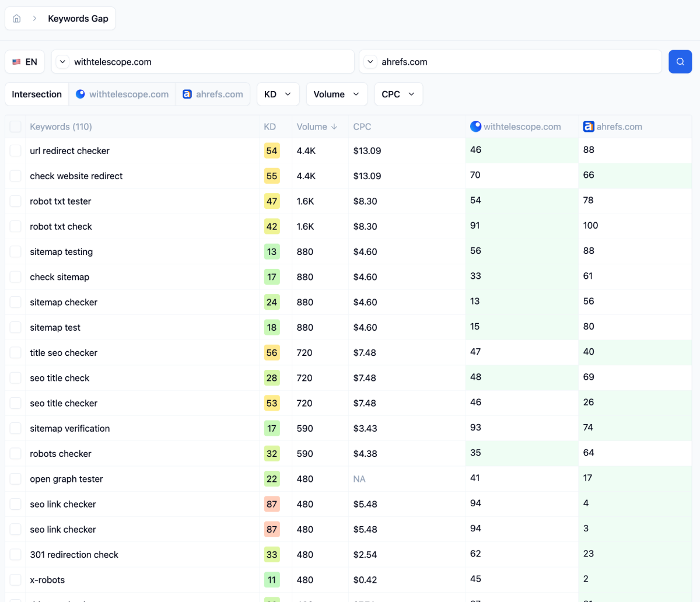Click the Volume column sort arrow
The width and height of the screenshot is (700, 602).
tap(334, 127)
